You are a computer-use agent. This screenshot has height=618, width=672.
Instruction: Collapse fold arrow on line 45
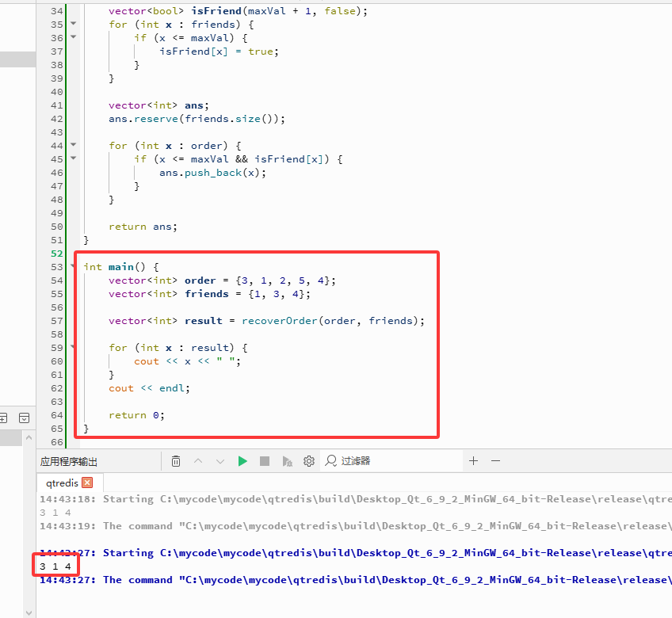73,158
